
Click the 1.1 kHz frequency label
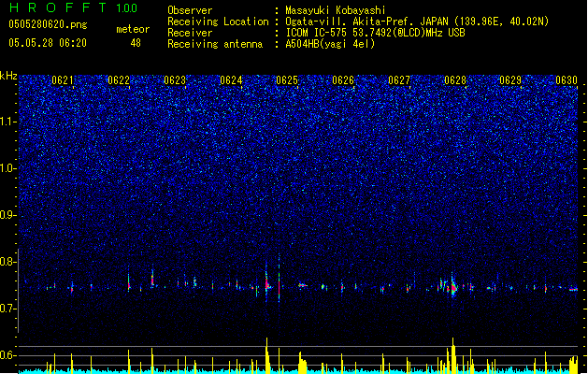click(x=7, y=122)
